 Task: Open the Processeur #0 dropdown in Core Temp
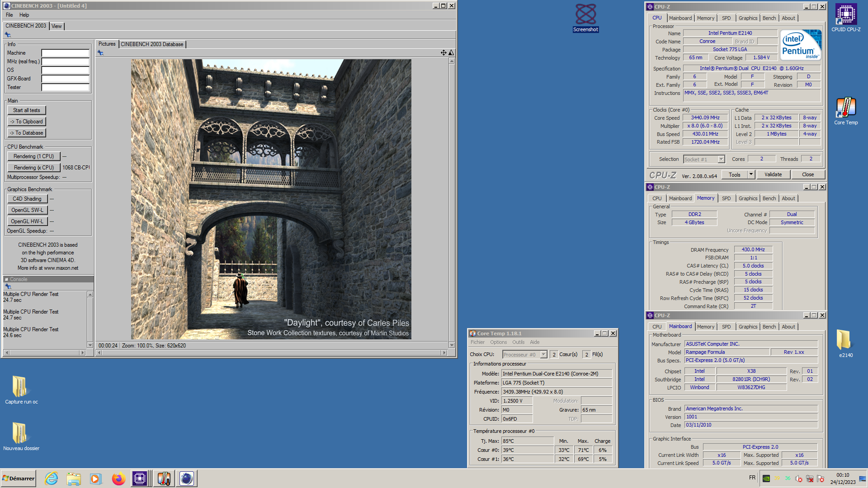tap(524, 355)
